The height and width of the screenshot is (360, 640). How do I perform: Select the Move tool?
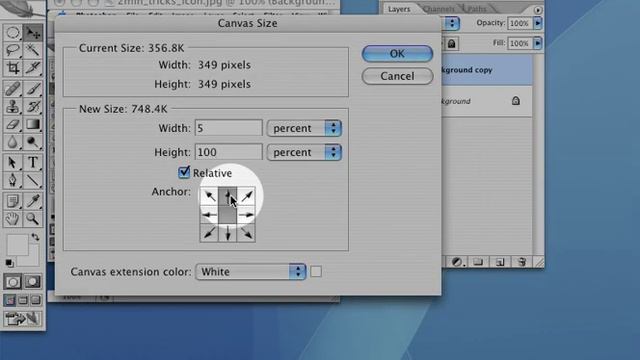33,33
